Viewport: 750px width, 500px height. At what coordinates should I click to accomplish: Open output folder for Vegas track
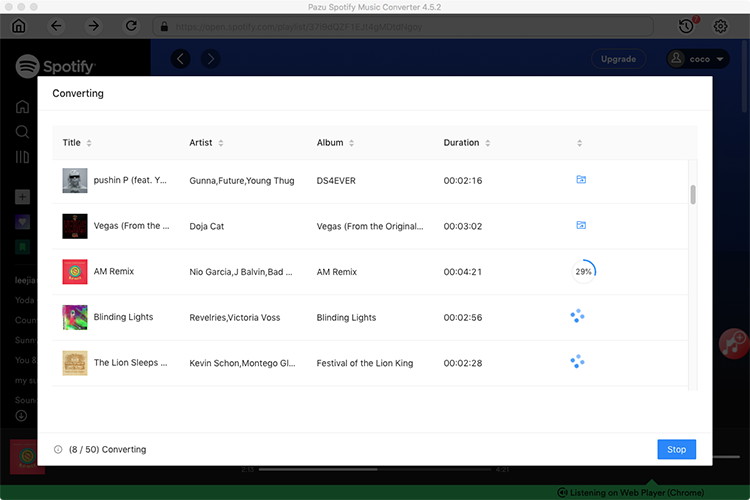click(581, 226)
